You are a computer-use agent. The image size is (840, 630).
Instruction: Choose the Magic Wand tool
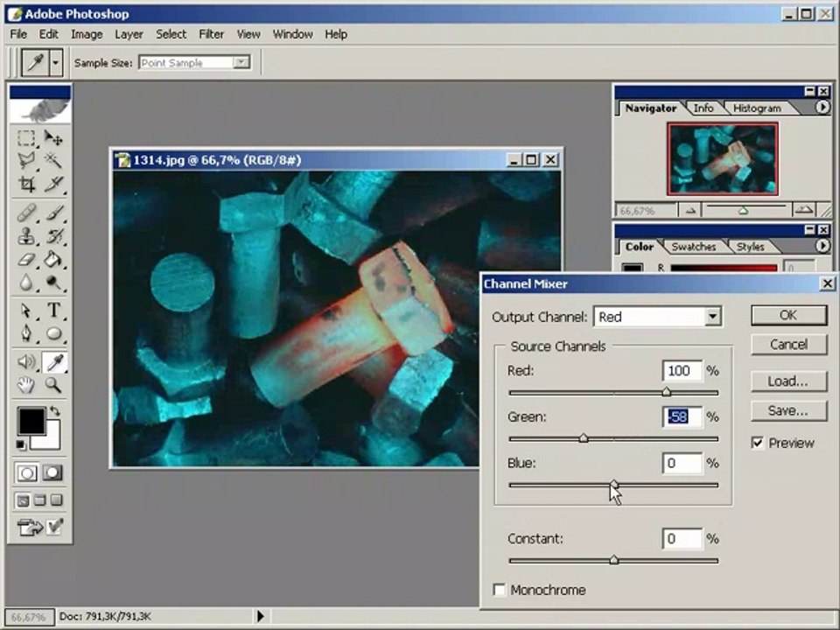click(x=53, y=160)
